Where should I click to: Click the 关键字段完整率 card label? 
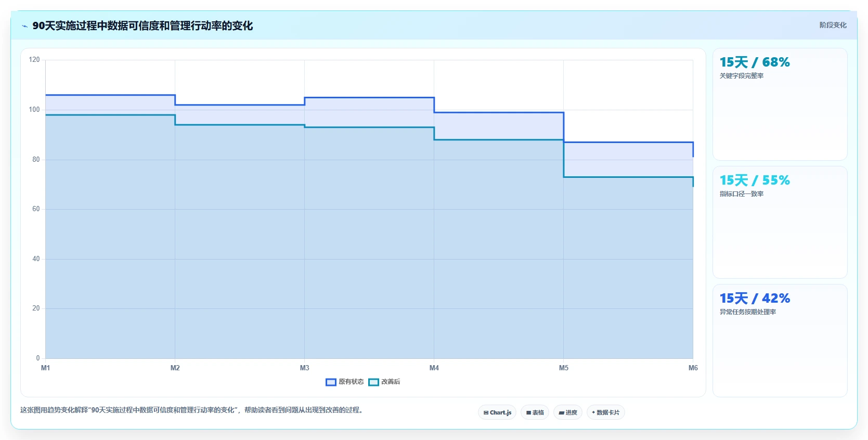pyautogui.click(x=742, y=76)
